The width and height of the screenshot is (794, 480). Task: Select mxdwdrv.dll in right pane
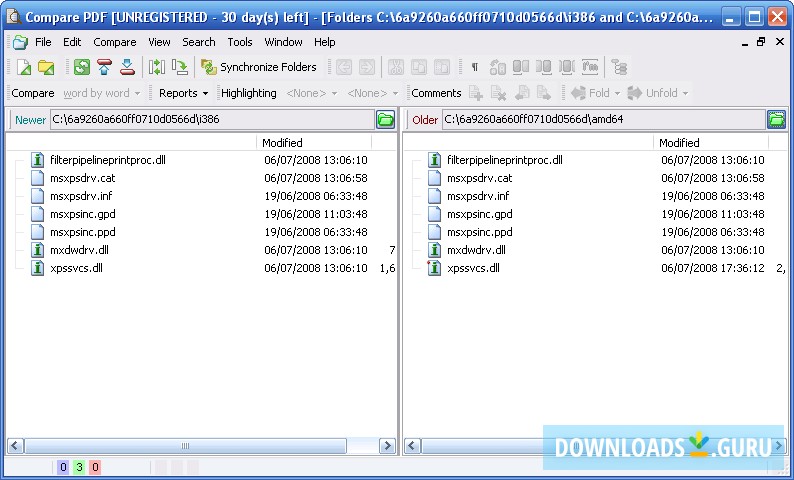pyautogui.click(x=476, y=250)
